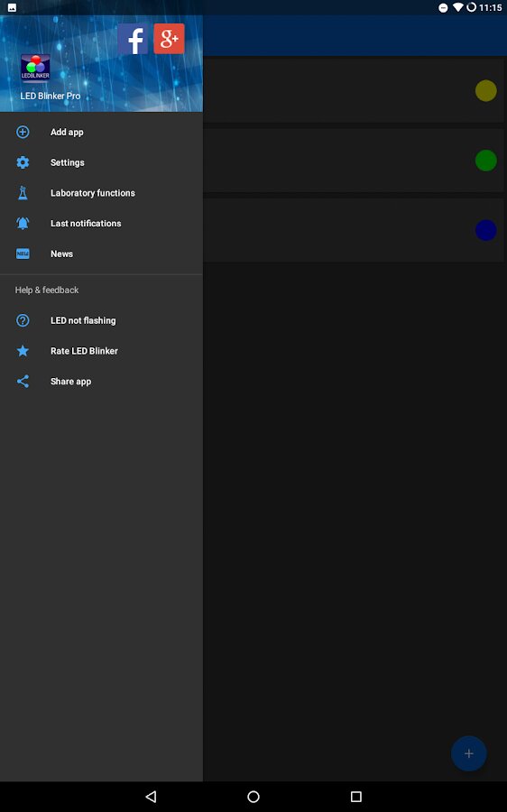Image resolution: width=507 pixels, height=812 pixels.
Task: Click the Settings gear icon
Action: point(23,162)
